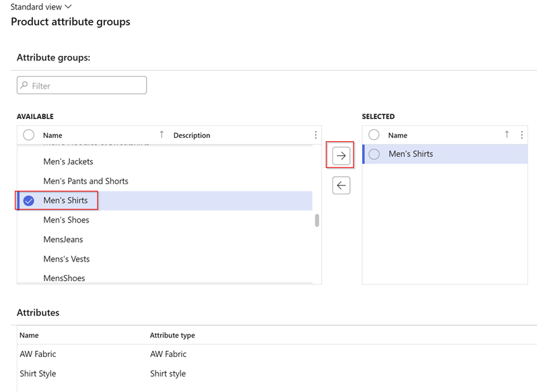Click the Description column header
537x392 pixels.
point(192,135)
